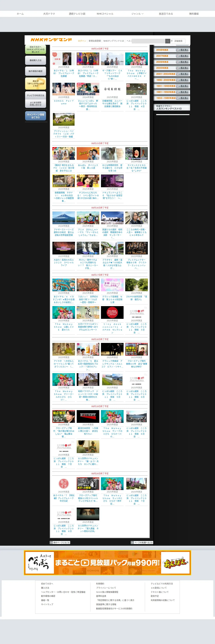Open the tiny desk concerts JAPAN thumbnail

coord(112,312)
